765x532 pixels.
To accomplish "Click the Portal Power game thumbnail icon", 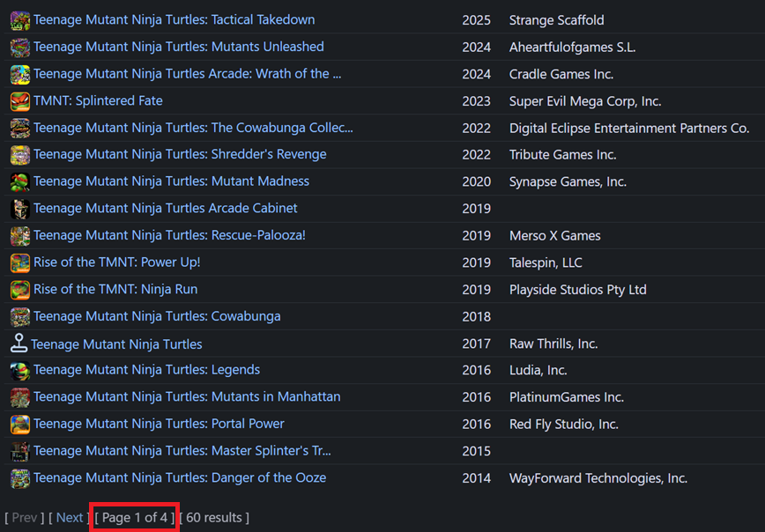I will pyautogui.click(x=20, y=425).
